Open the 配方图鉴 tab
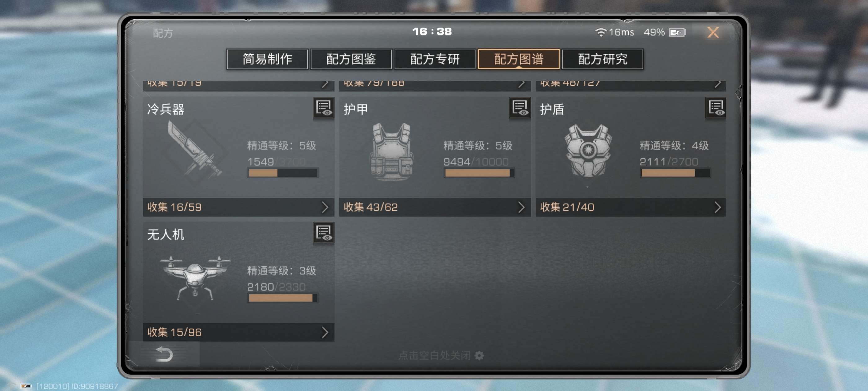The width and height of the screenshot is (868, 391). coord(351,59)
